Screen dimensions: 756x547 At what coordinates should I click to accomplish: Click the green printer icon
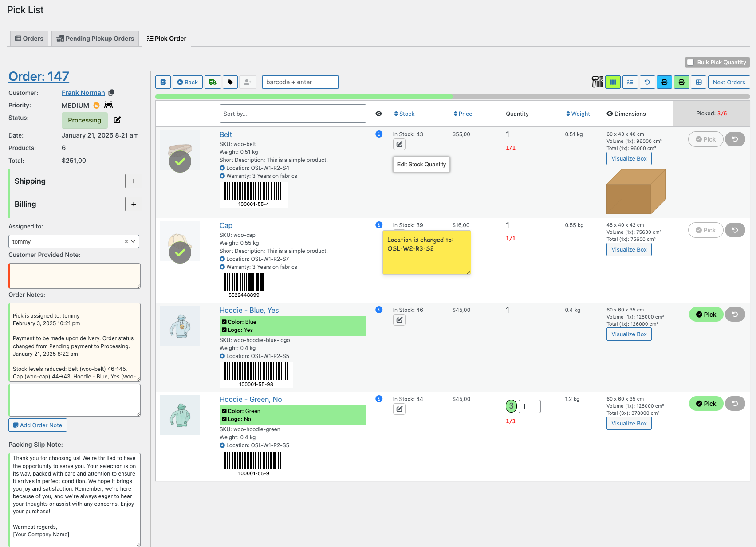pos(681,82)
